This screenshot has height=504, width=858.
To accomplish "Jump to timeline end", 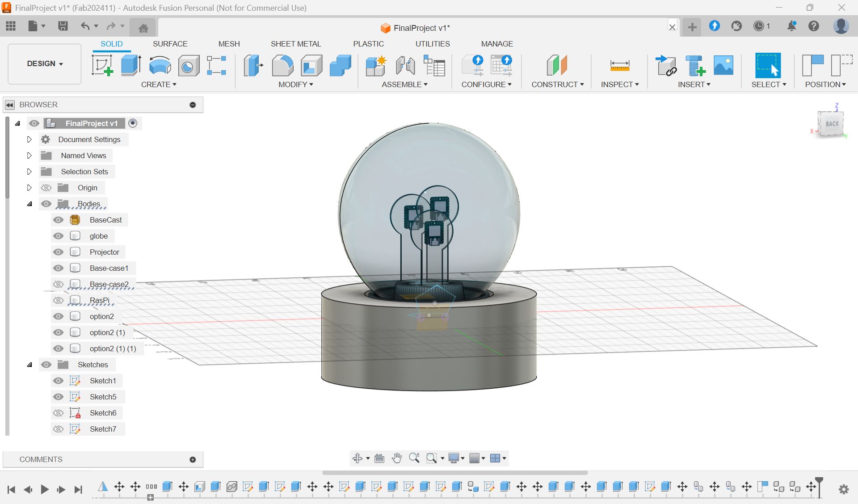I will [78, 489].
